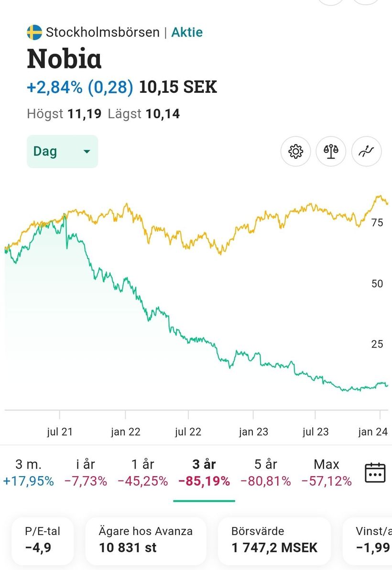This screenshot has width=392, height=570.
Task: Click the compare scales icon
Action: tap(331, 152)
